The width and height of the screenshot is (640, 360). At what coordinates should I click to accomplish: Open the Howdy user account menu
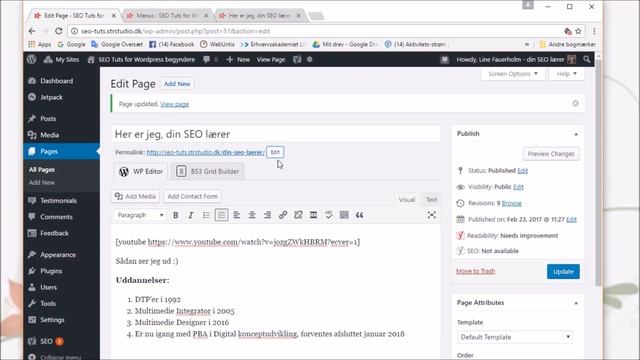(x=516, y=60)
